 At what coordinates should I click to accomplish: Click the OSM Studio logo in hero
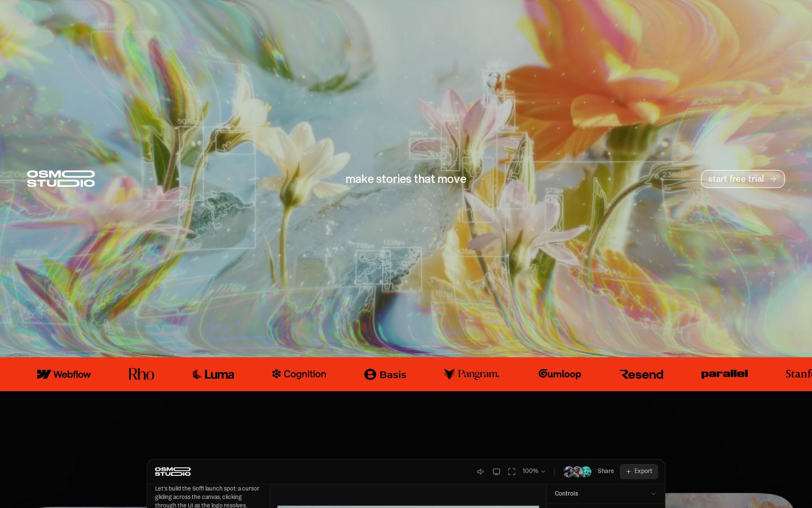pyautogui.click(x=61, y=178)
